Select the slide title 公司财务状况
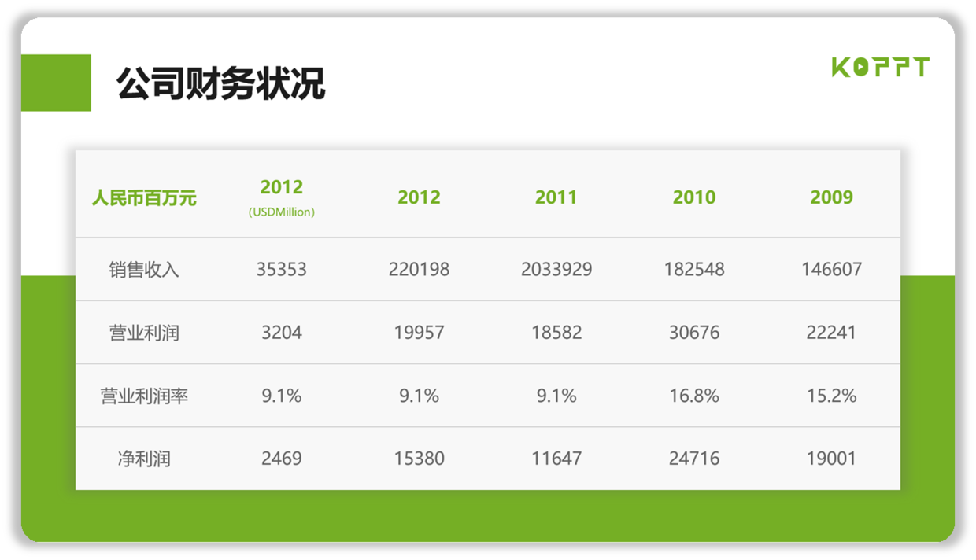 [221, 83]
